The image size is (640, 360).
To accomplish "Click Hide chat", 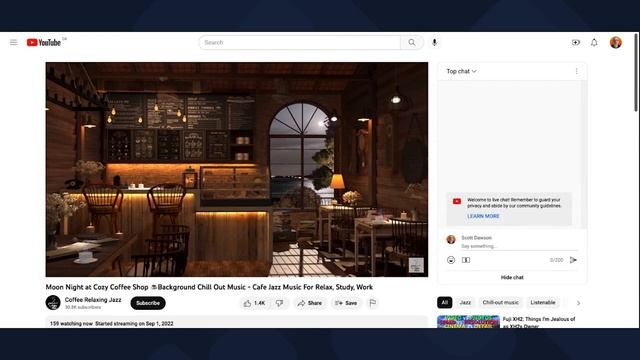I will [x=512, y=278].
